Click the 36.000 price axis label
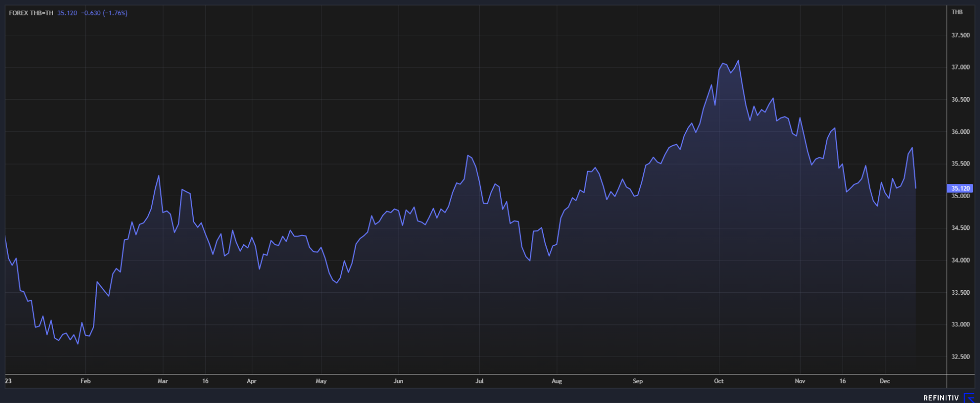 click(x=961, y=132)
